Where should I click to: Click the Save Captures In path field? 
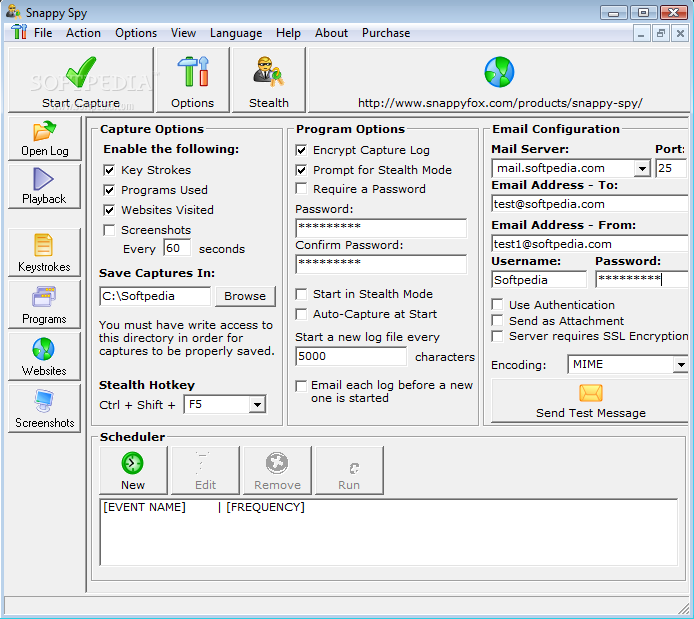point(155,296)
